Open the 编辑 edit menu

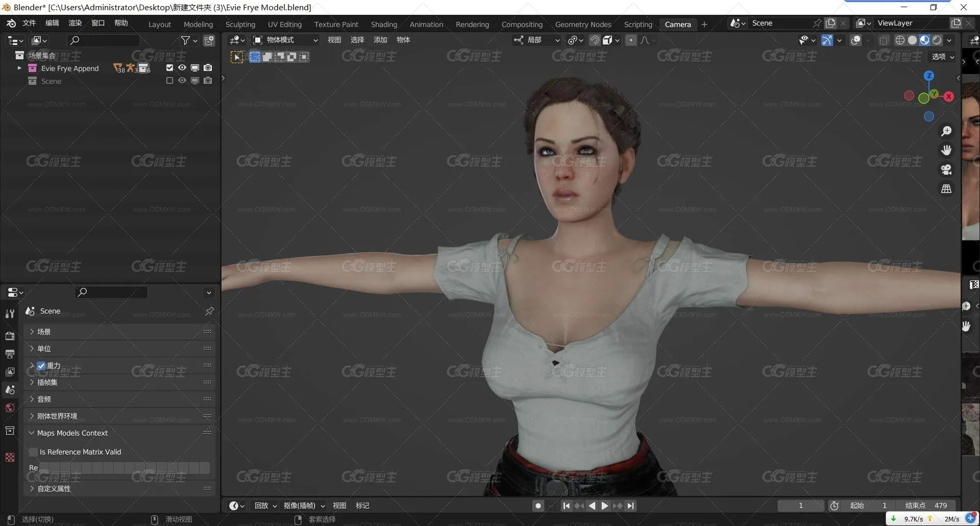point(52,23)
